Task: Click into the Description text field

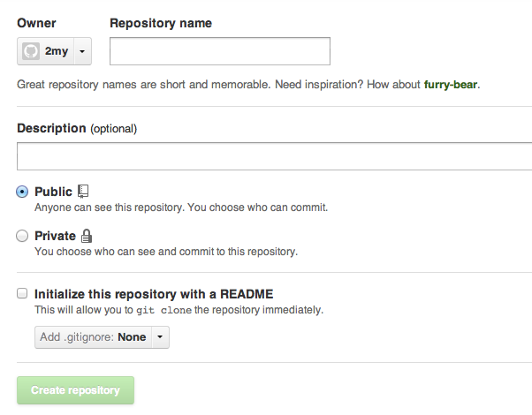Action: [x=274, y=156]
